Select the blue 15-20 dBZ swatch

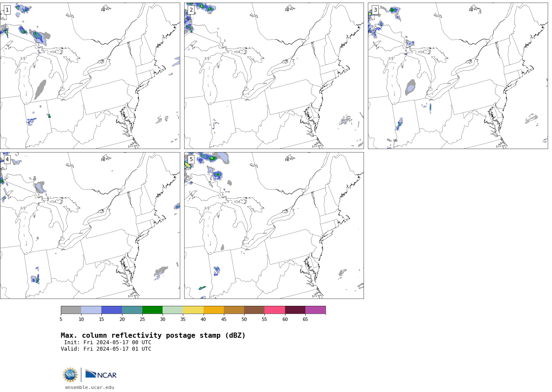112,310
